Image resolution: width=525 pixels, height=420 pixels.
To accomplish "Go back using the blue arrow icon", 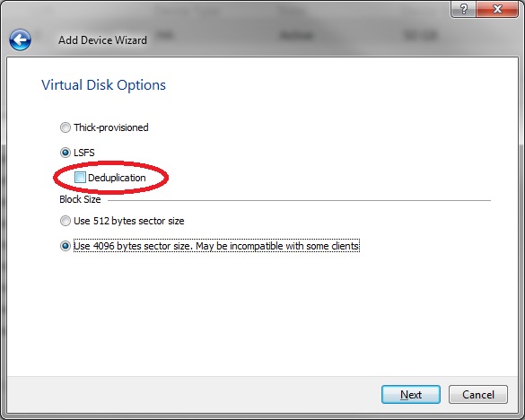I will click(20, 39).
